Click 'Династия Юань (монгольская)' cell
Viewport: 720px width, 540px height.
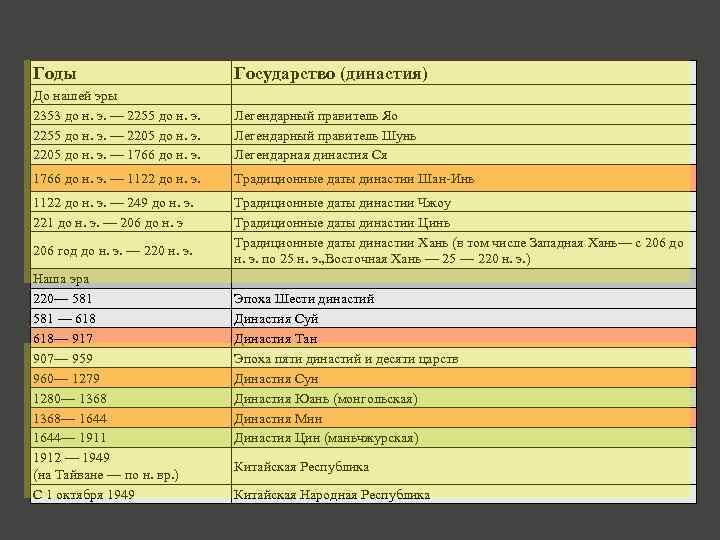tap(464, 398)
